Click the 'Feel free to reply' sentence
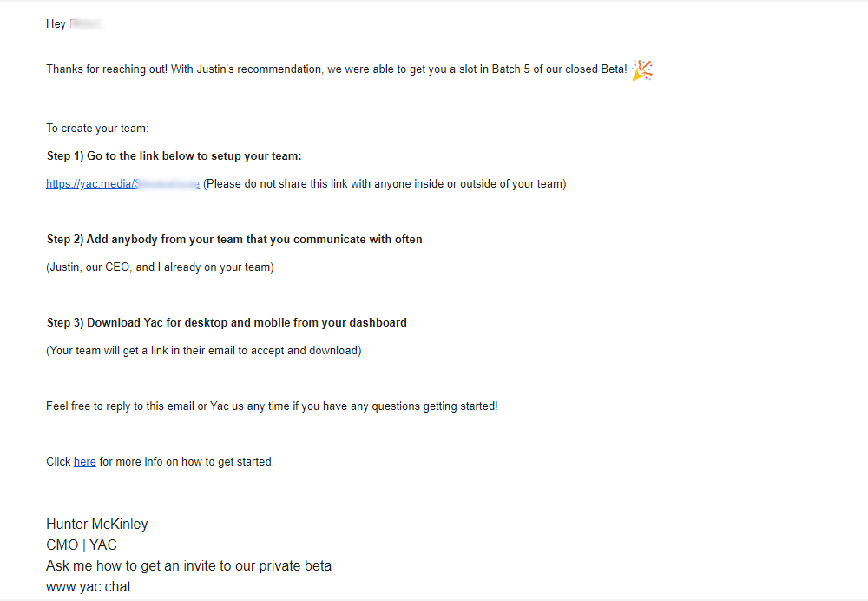This screenshot has height=601, width=868. pyautogui.click(x=272, y=406)
